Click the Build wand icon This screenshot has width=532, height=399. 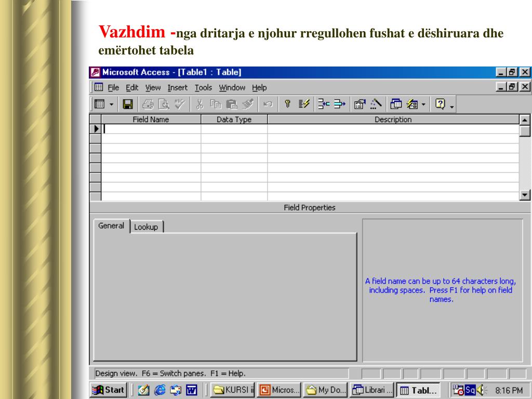pyautogui.click(x=376, y=104)
